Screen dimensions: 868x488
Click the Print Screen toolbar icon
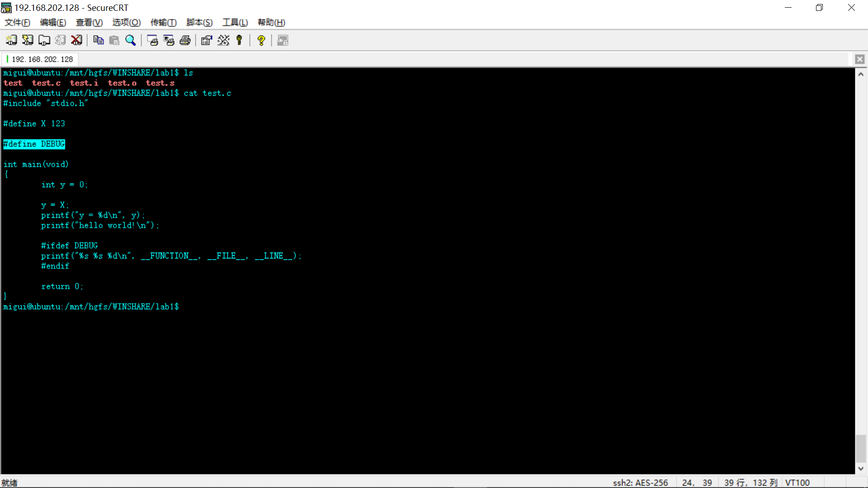click(152, 40)
